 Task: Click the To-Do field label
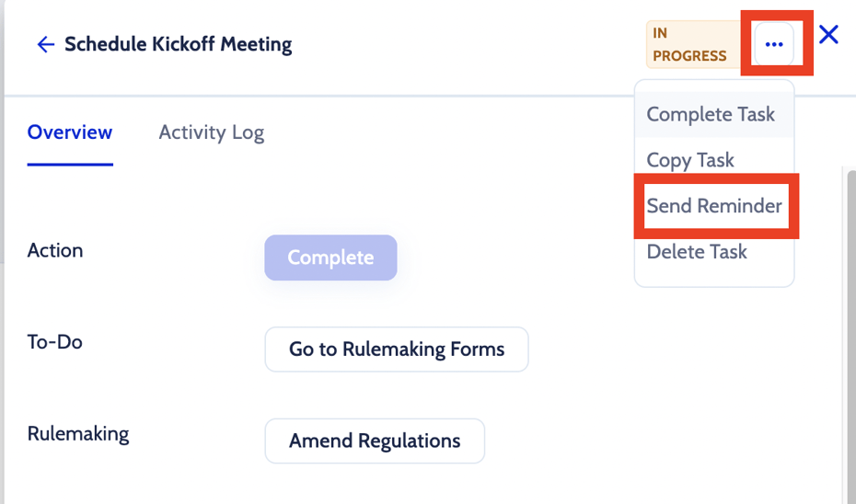coord(55,342)
